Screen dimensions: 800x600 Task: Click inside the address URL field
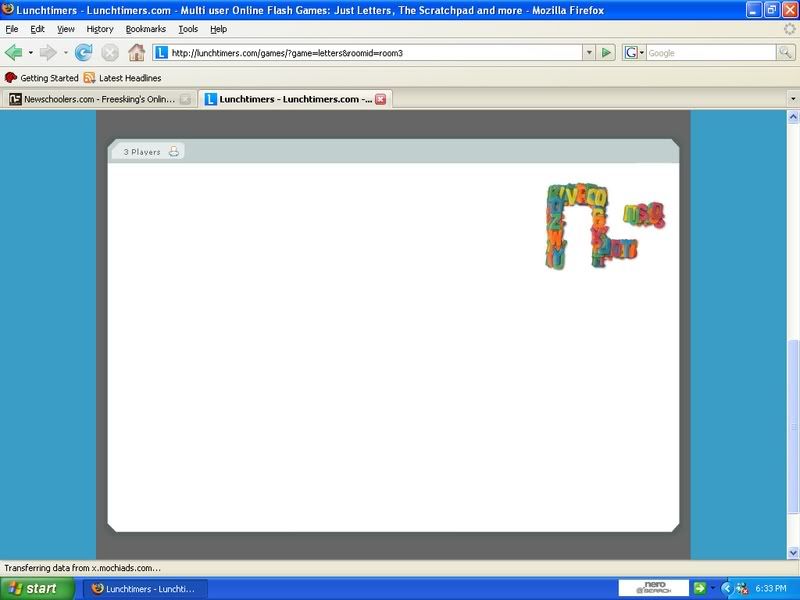[x=370, y=53]
